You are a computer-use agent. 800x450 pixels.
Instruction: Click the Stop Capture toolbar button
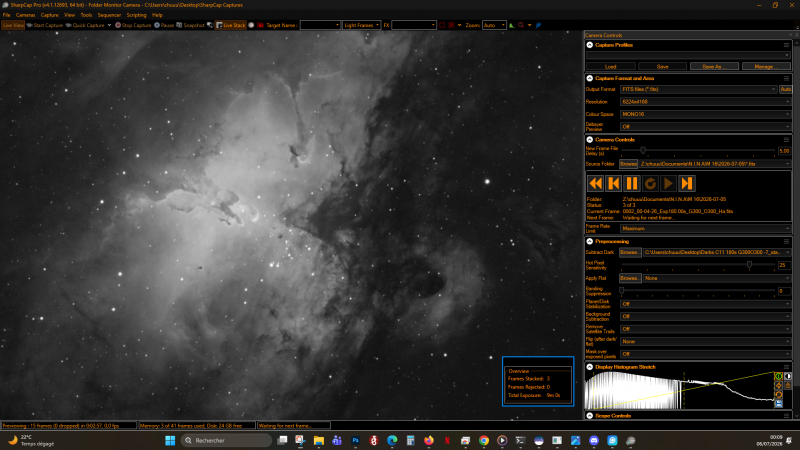click(x=133, y=25)
